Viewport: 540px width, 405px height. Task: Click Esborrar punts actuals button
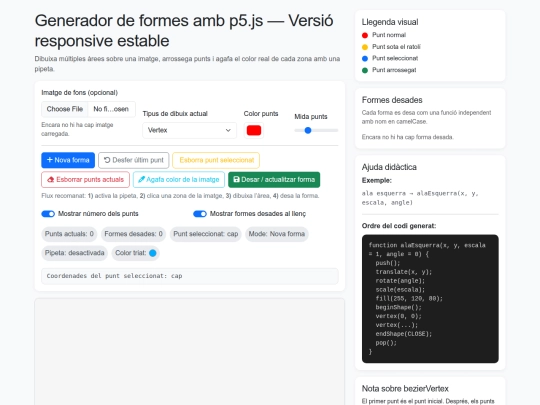85,179
